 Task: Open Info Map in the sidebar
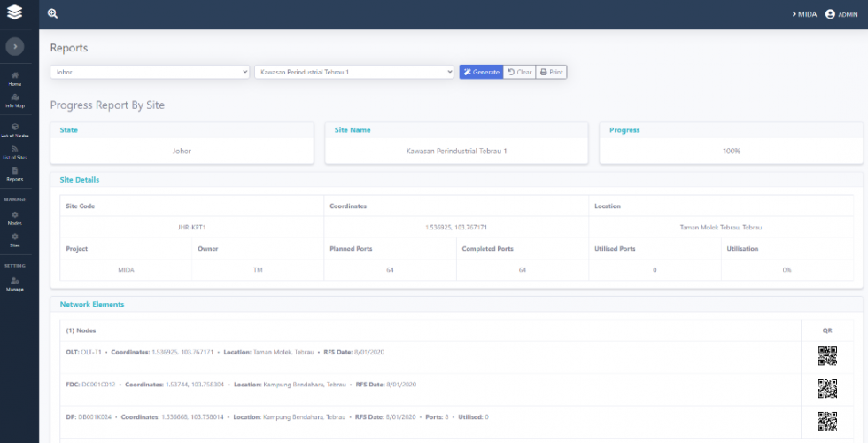click(x=15, y=100)
